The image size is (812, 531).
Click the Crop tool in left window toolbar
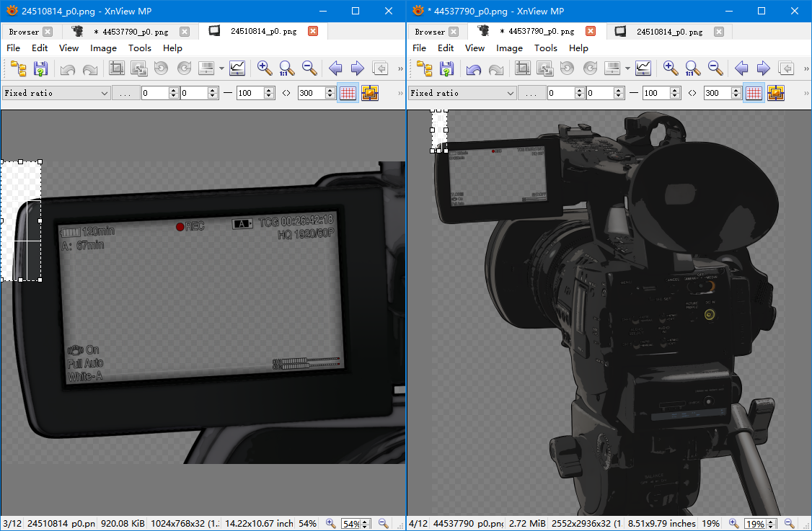(116, 68)
